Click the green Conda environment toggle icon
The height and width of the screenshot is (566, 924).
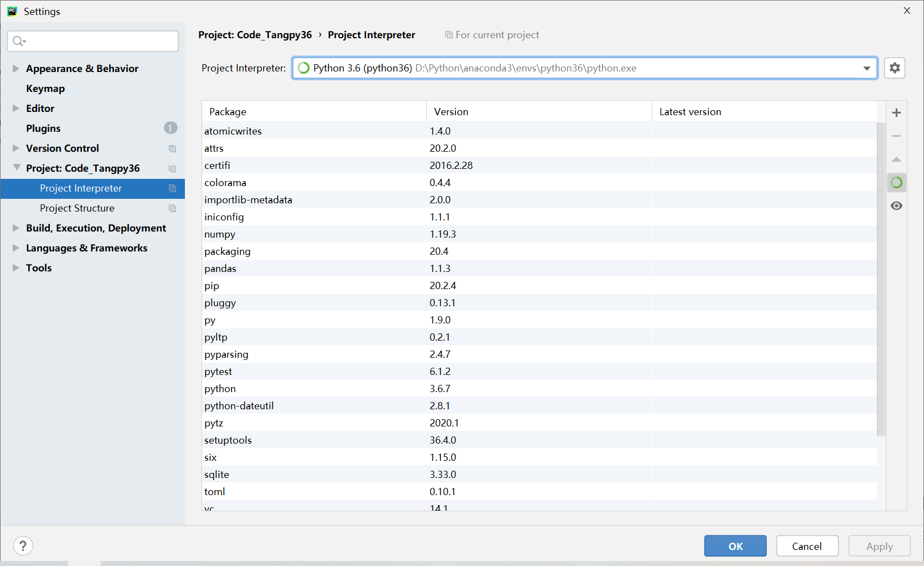click(x=896, y=183)
